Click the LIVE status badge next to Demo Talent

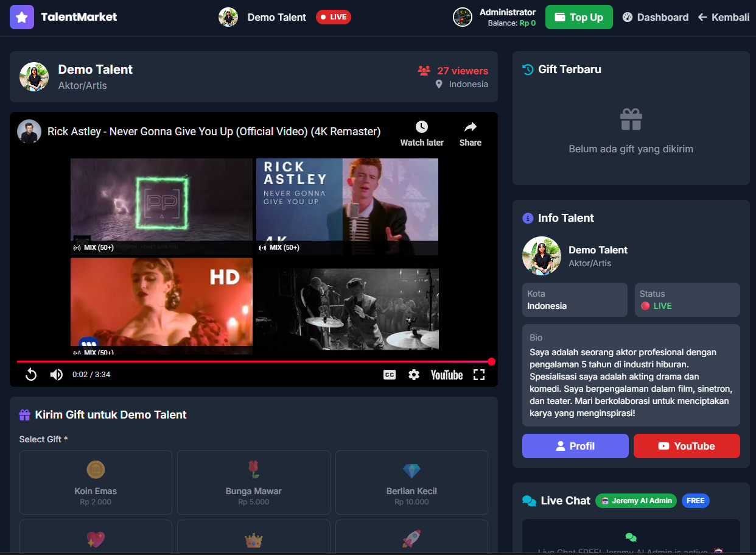point(333,17)
